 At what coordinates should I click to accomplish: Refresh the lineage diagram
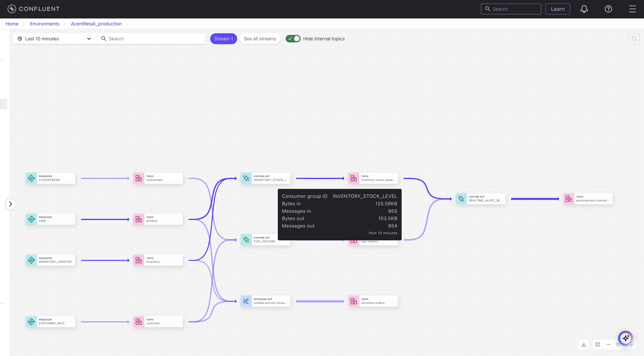[x=634, y=38]
